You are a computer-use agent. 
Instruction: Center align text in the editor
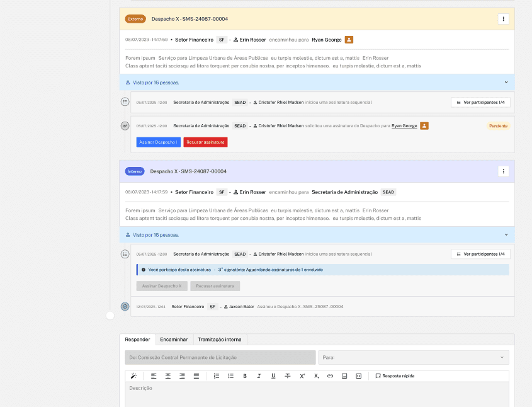[168, 375]
